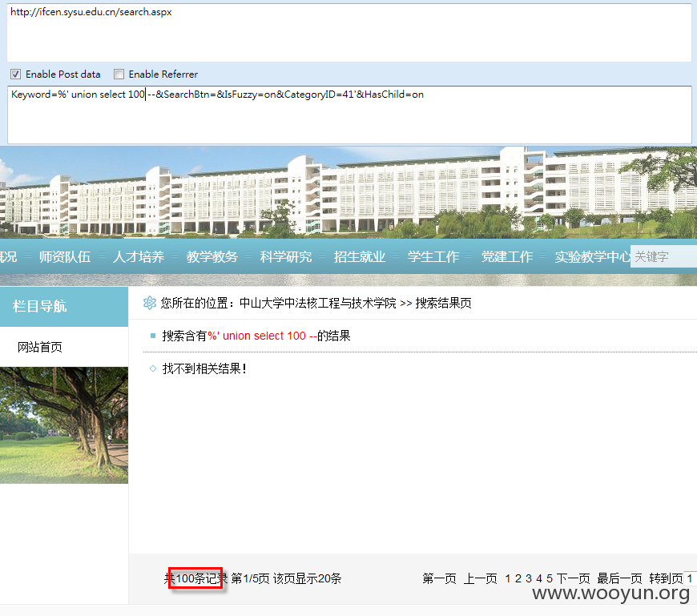The image size is (697, 616).
Task: Go to 上一页 in pagination
Action: tap(480, 578)
